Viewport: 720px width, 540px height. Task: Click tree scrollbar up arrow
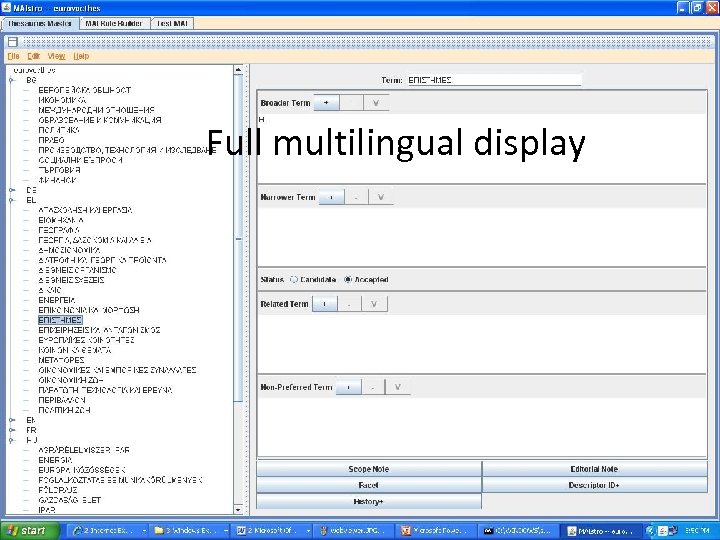pyautogui.click(x=238, y=70)
